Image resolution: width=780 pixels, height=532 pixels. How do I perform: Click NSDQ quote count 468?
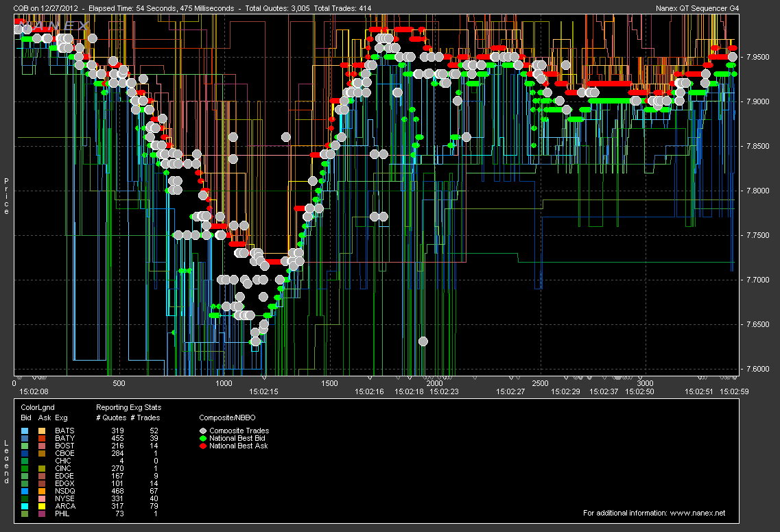click(x=117, y=491)
